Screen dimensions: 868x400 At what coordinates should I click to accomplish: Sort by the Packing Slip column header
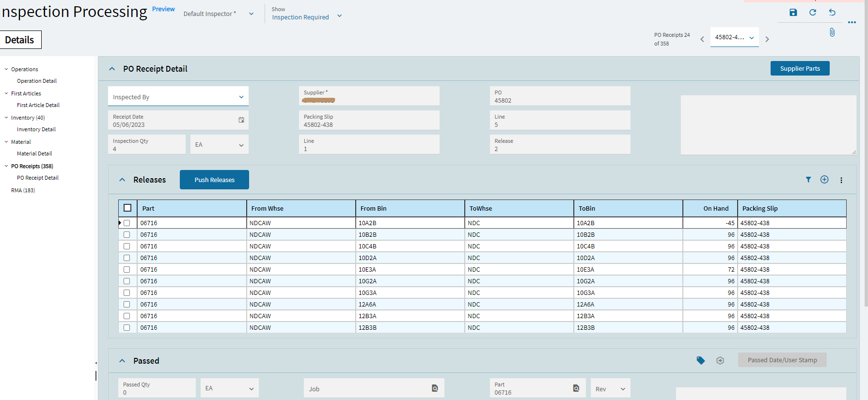pos(792,208)
